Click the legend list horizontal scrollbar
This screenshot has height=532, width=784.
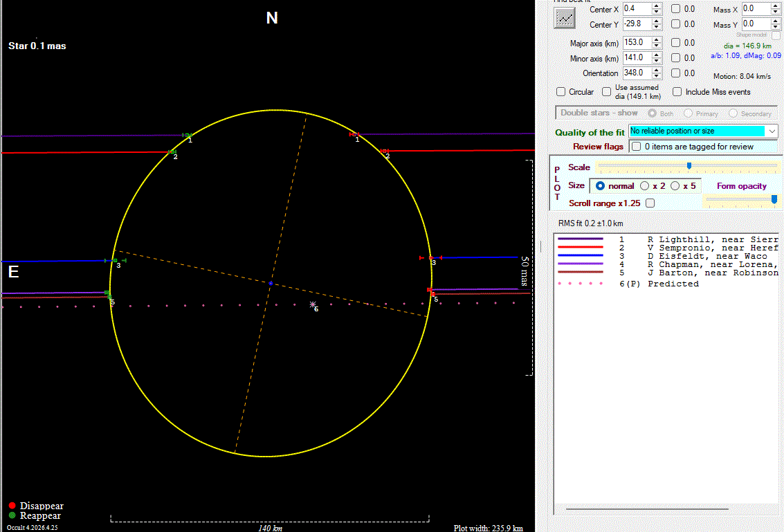click(x=647, y=509)
